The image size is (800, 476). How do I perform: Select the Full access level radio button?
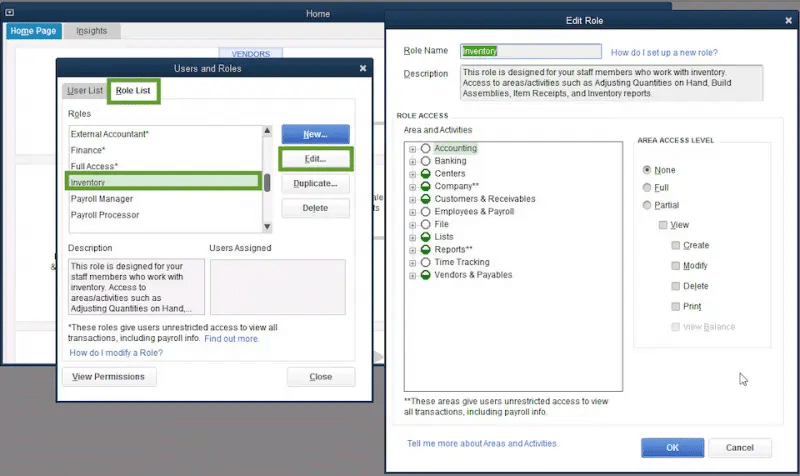[647, 188]
